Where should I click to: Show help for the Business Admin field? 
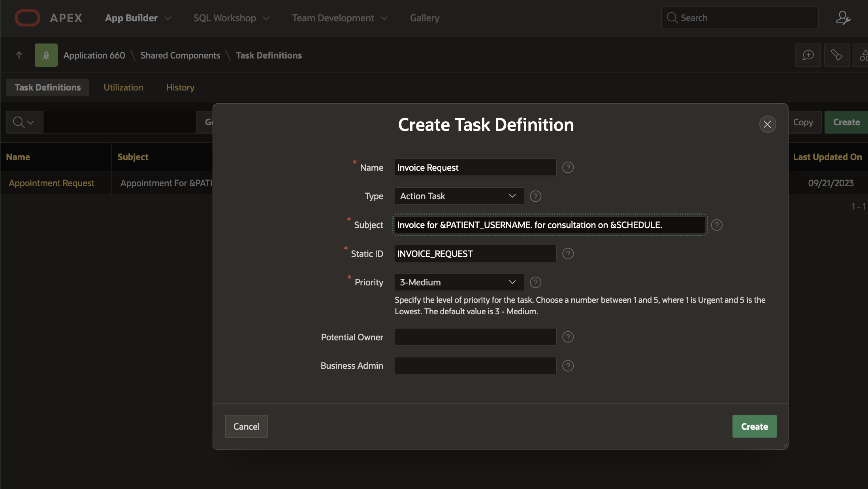568,366
